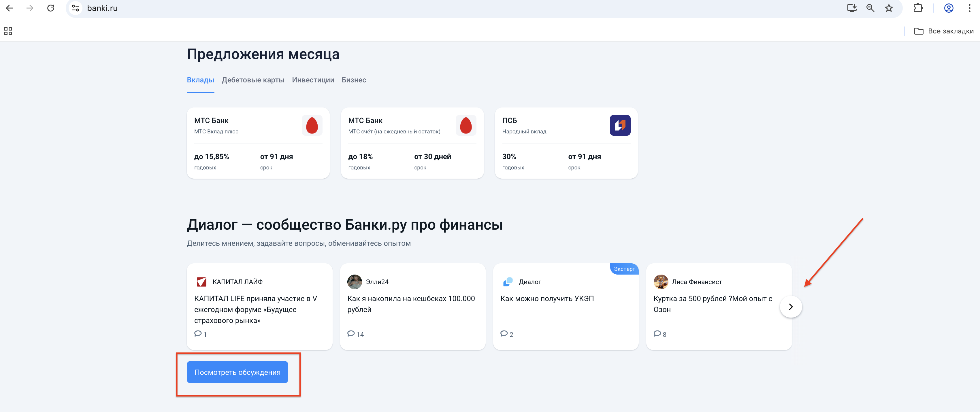
Task: Open the apps grid icon in bookmarks bar
Action: coord(8,31)
